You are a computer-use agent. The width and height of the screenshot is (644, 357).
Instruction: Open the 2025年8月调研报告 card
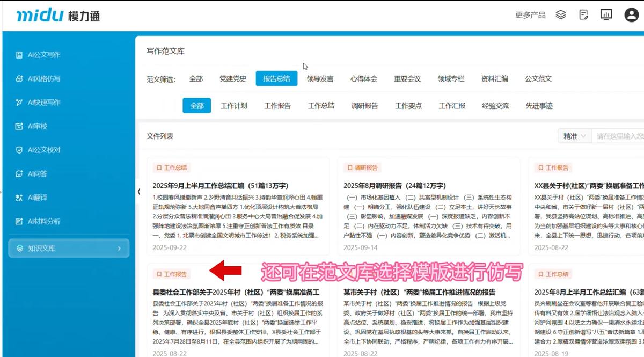[x=394, y=186]
